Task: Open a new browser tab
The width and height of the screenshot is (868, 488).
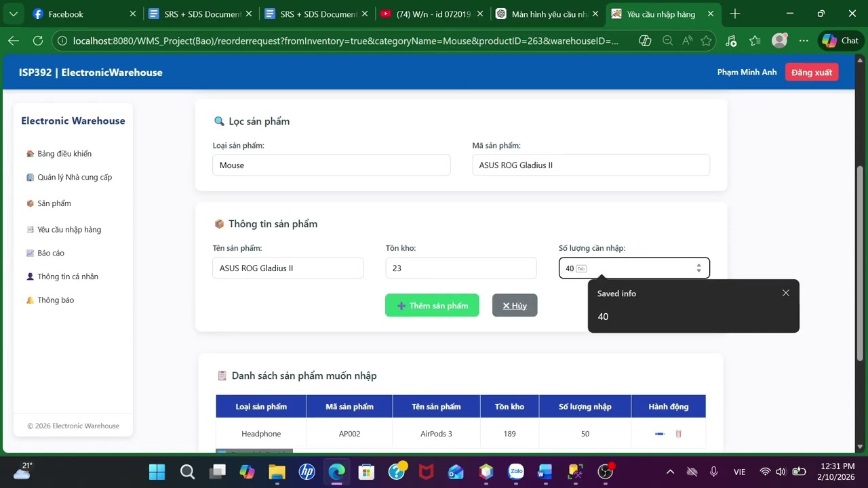Action: [x=735, y=14]
